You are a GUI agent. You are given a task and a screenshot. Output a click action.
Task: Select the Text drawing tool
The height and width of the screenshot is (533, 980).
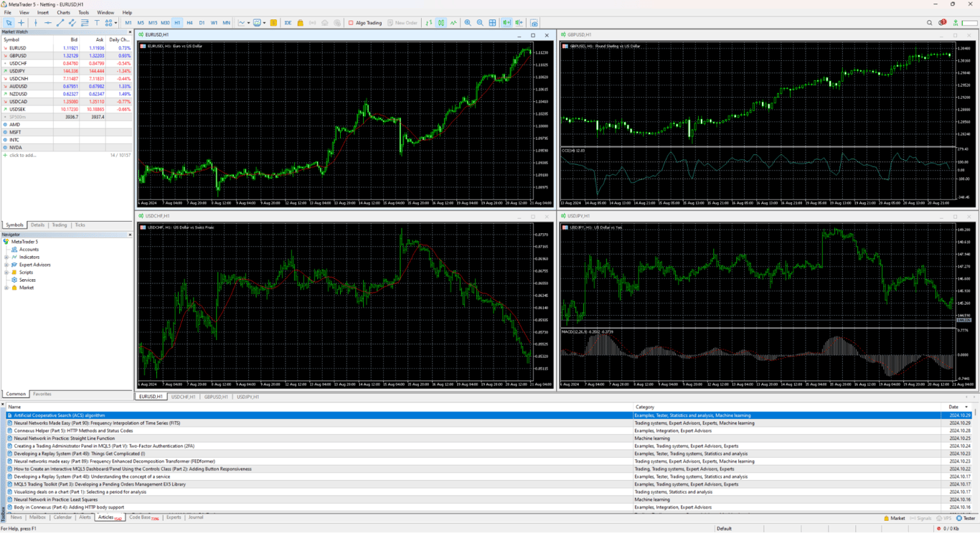click(96, 22)
